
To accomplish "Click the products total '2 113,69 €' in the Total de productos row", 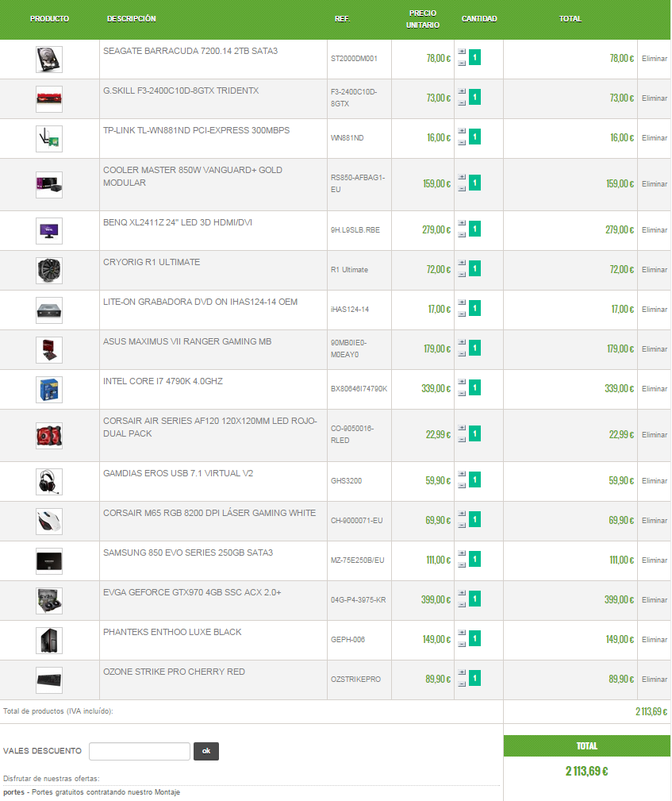I will pyautogui.click(x=651, y=711).
